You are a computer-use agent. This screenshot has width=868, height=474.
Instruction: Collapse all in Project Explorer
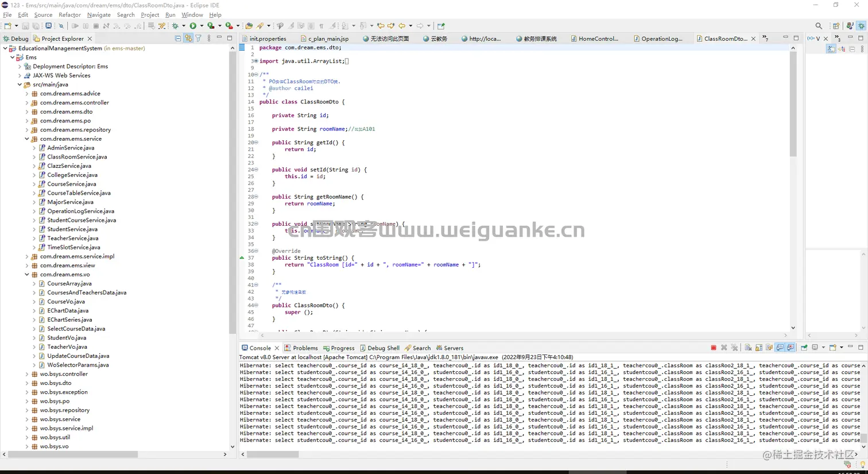(178, 38)
